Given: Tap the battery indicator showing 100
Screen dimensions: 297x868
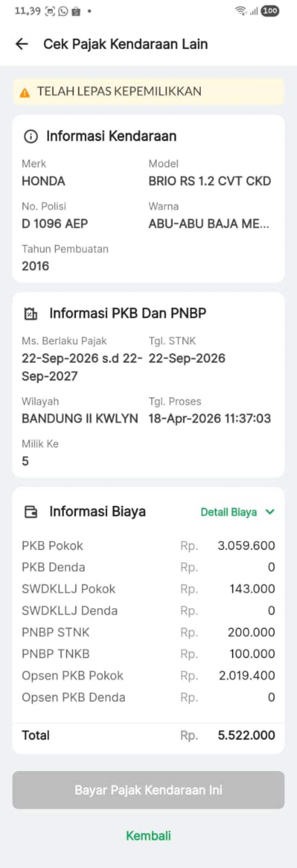Looking at the screenshot, I should coord(270,11).
